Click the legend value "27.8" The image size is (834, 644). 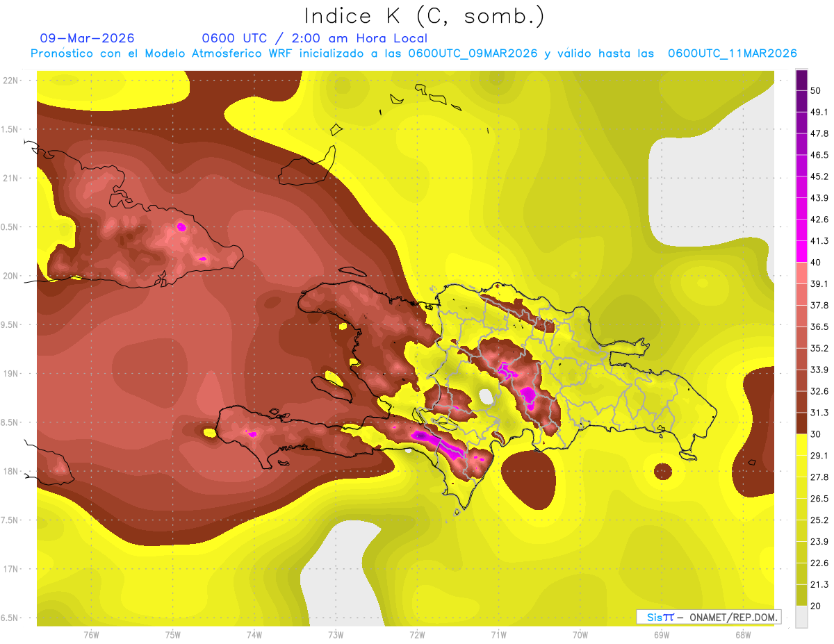tap(818, 477)
